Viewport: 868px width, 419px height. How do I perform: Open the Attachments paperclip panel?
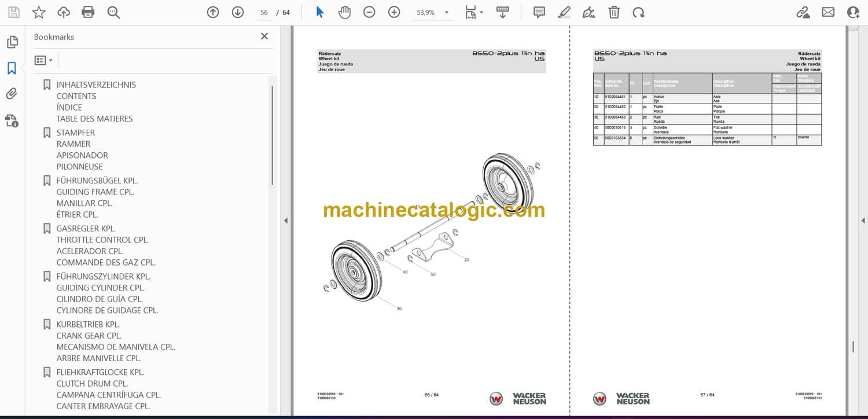click(12, 94)
